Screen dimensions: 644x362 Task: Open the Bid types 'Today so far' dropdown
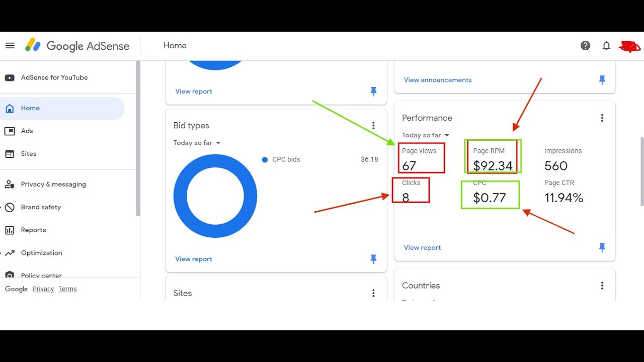tap(197, 143)
